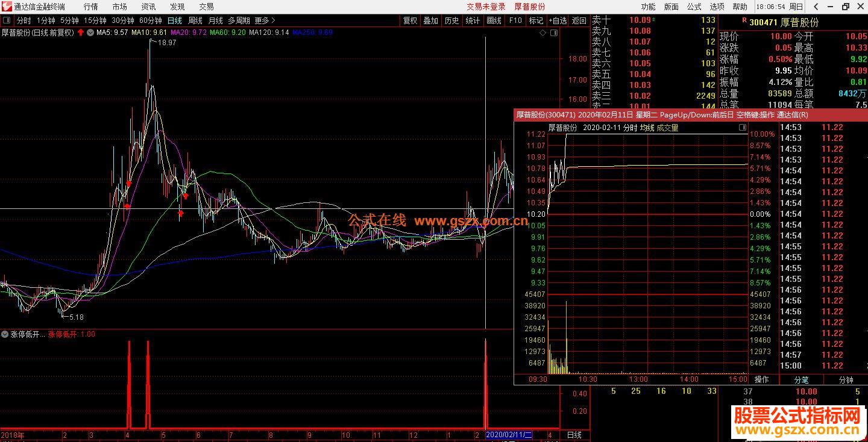This screenshot has height=442, width=868.
Task: Open the 行情 menu
Action: pyautogui.click(x=90, y=7)
